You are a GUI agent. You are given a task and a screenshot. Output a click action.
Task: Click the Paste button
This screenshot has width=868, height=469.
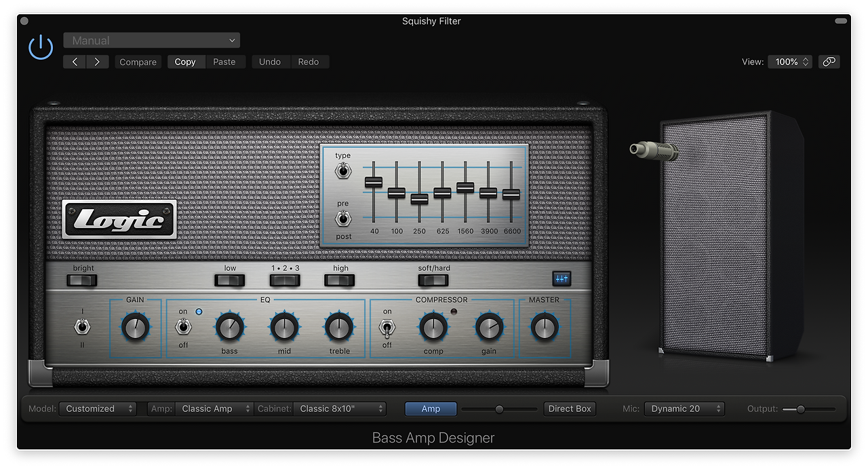tap(224, 62)
